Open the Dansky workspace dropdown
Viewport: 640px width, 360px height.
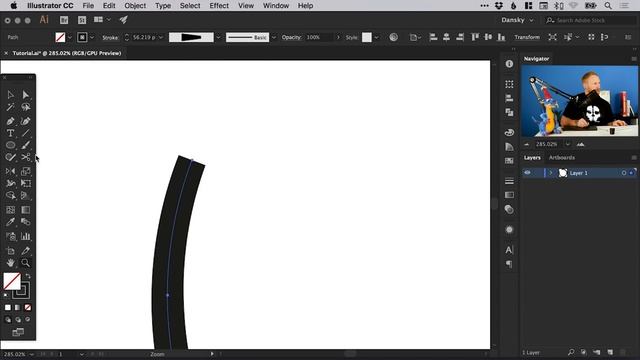click(x=517, y=20)
